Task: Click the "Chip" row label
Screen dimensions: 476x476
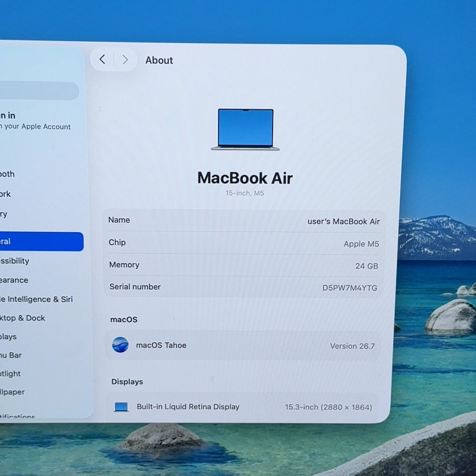Action: 117,242
